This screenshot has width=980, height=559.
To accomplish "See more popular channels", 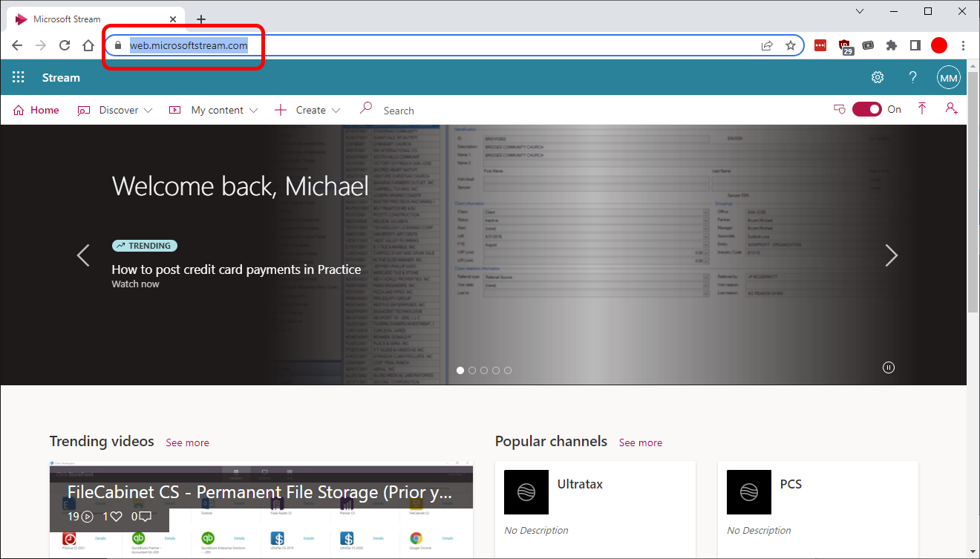I will 641,442.
